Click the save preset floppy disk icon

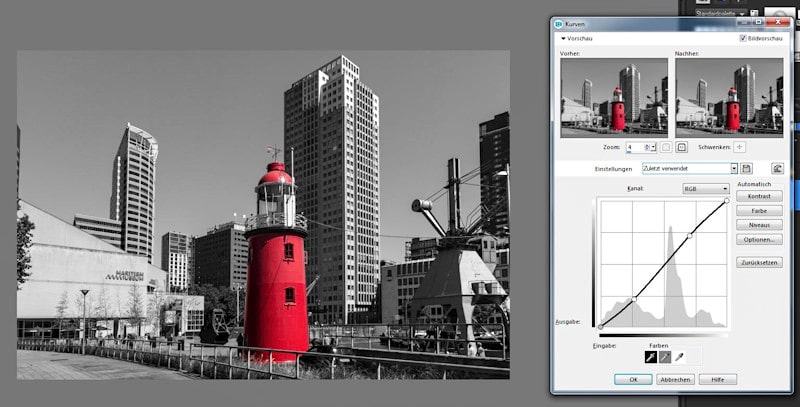[746, 169]
